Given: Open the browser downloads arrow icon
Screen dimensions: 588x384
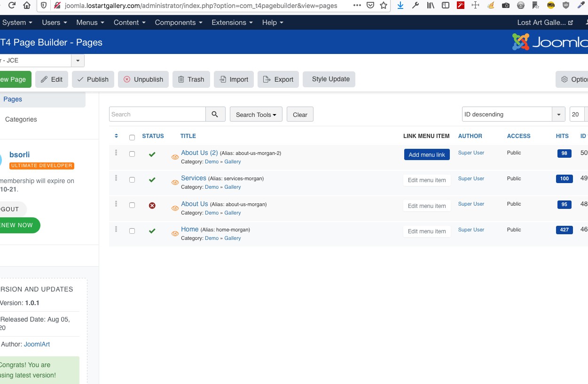Looking at the screenshot, I should pyautogui.click(x=400, y=6).
